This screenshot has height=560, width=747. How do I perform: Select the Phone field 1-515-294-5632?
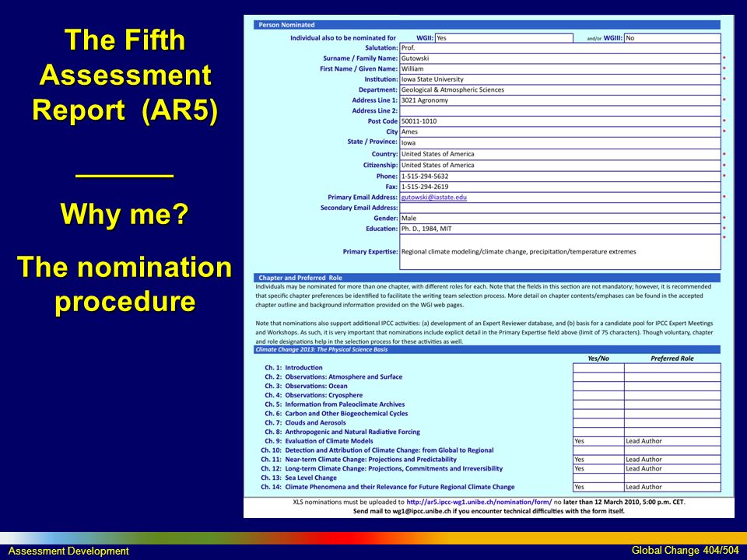coord(559,177)
